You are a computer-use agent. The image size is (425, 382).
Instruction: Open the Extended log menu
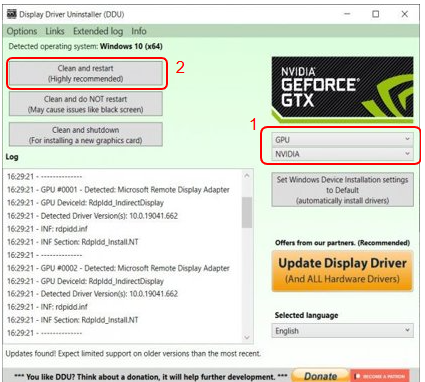point(98,31)
